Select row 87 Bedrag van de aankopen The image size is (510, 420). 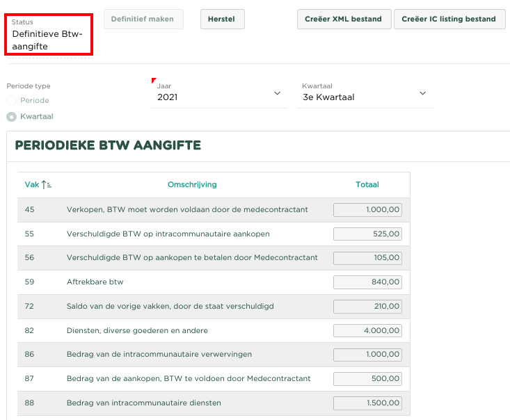(x=189, y=379)
